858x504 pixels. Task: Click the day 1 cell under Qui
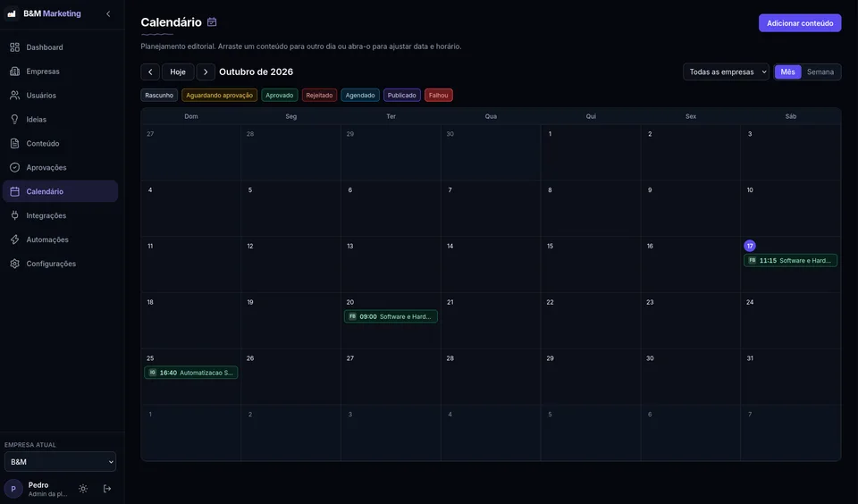pyautogui.click(x=591, y=152)
